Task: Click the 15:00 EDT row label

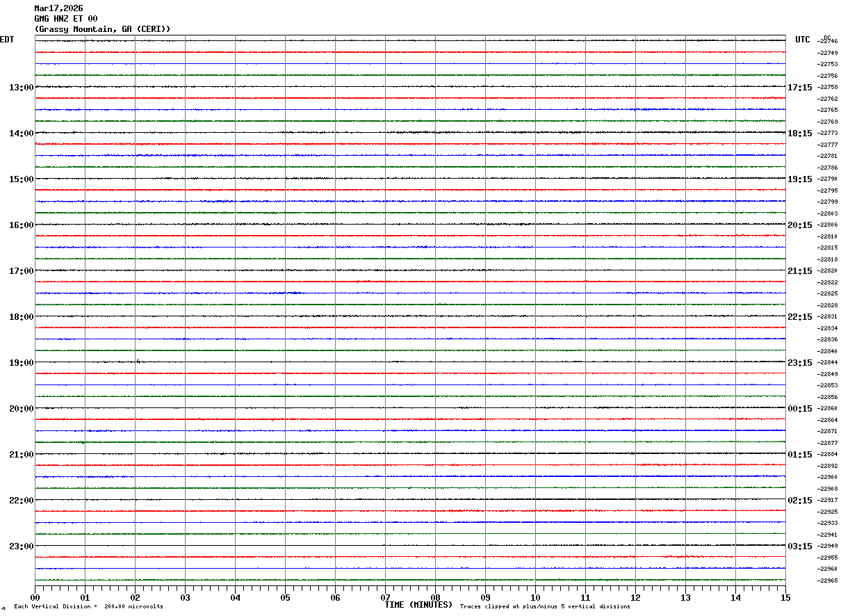Action: 22,179
